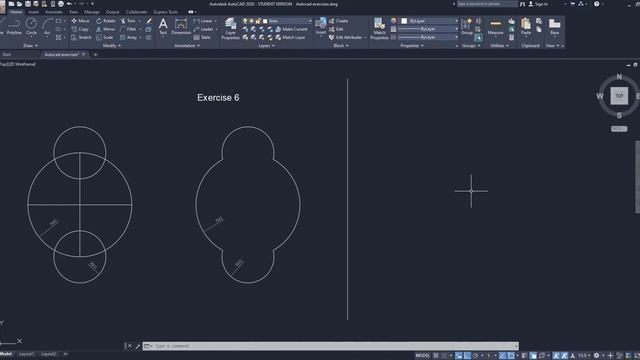The height and width of the screenshot is (360, 640).
Task: Select the Polyline tool
Action: [x=14, y=26]
